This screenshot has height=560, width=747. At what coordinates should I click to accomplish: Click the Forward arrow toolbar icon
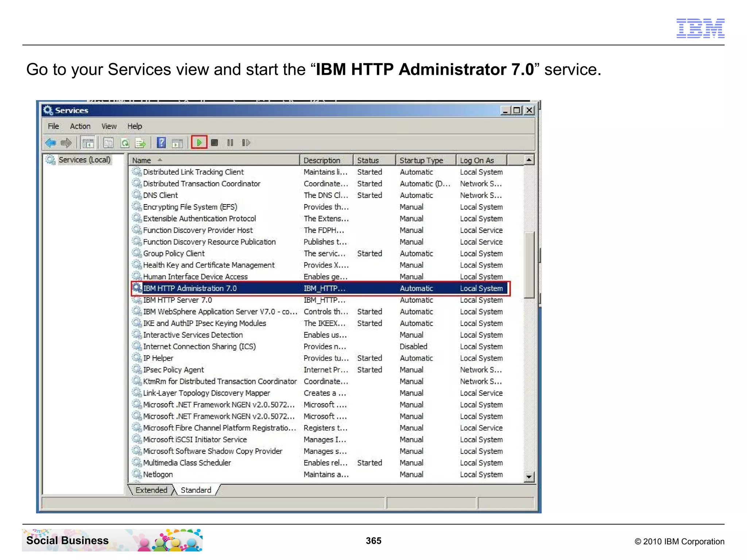(66, 143)
